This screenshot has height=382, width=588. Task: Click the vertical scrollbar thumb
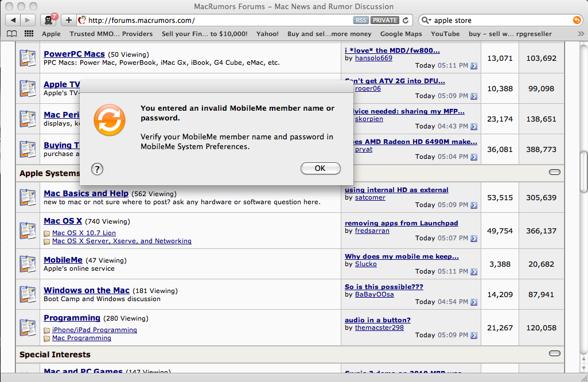pos(583,171)
